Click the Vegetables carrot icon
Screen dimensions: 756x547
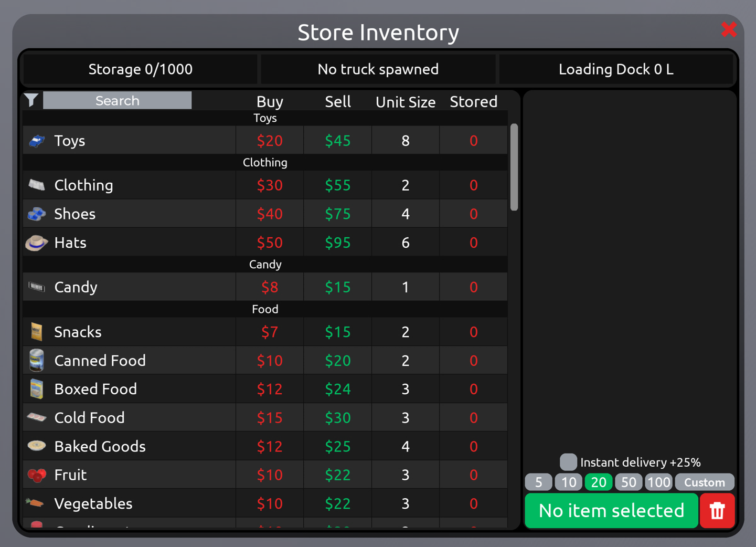(x=35, y=503)
